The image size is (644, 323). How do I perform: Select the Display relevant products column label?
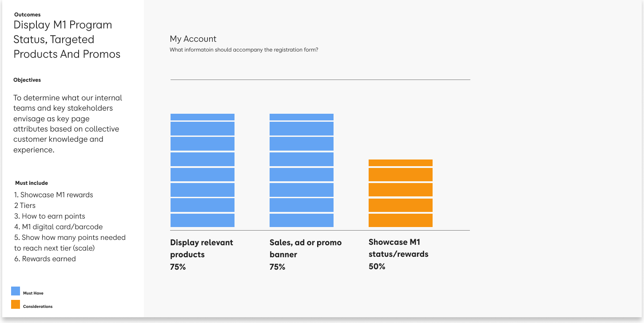click(201, 248)
